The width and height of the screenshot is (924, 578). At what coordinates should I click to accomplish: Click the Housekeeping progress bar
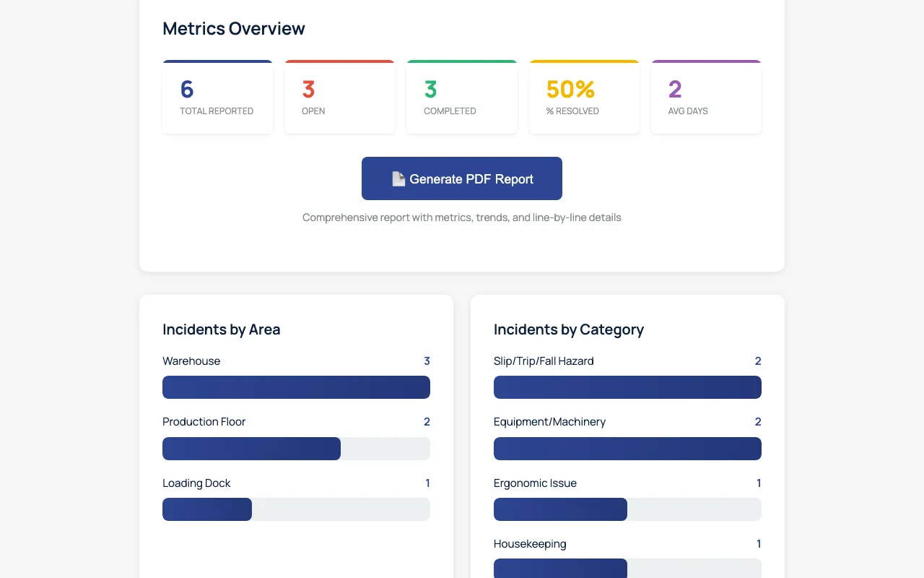(627, 568)
